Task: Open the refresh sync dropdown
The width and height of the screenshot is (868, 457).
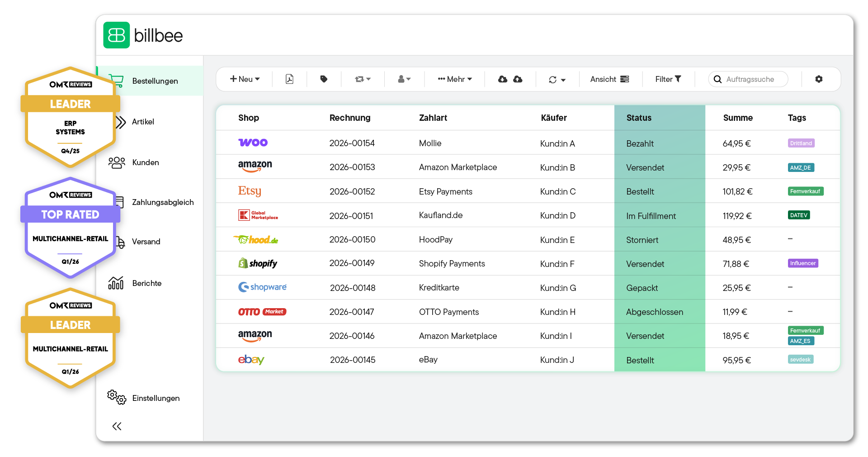Action: click(x=557, y=80)
